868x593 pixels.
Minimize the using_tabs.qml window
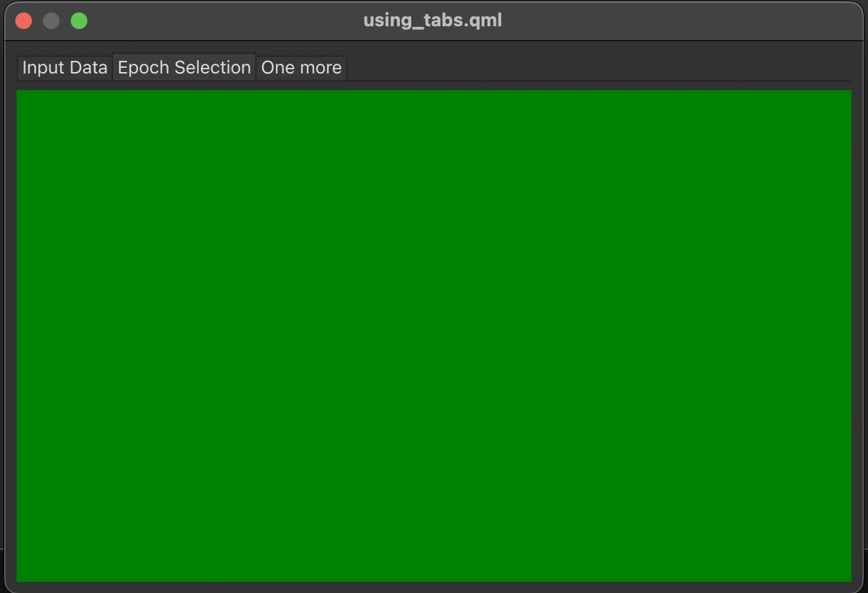[51, 21]
